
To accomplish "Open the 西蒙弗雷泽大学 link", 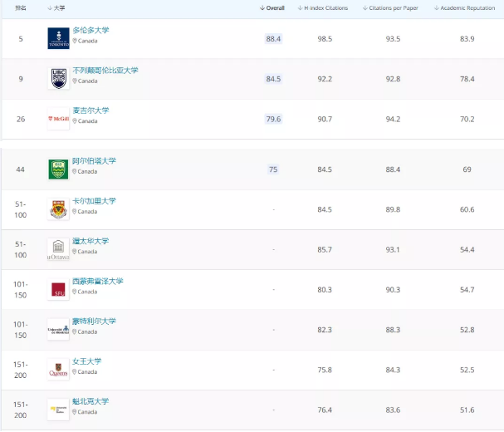I will pos(98,281).
